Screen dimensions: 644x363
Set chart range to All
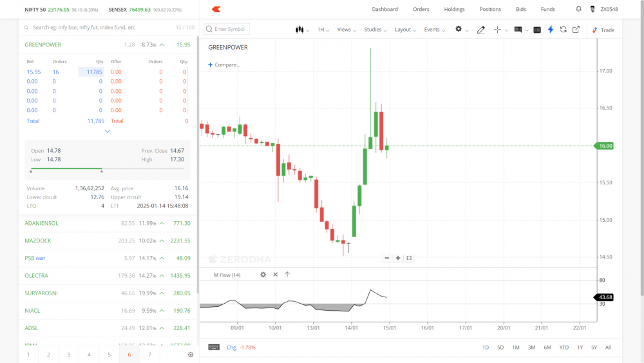pos(608,348)
